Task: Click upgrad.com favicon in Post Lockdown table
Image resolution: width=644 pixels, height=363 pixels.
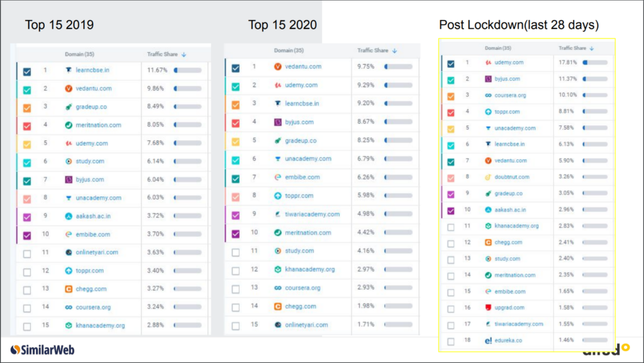Action: pyautogui.click(x=488, y=308)
